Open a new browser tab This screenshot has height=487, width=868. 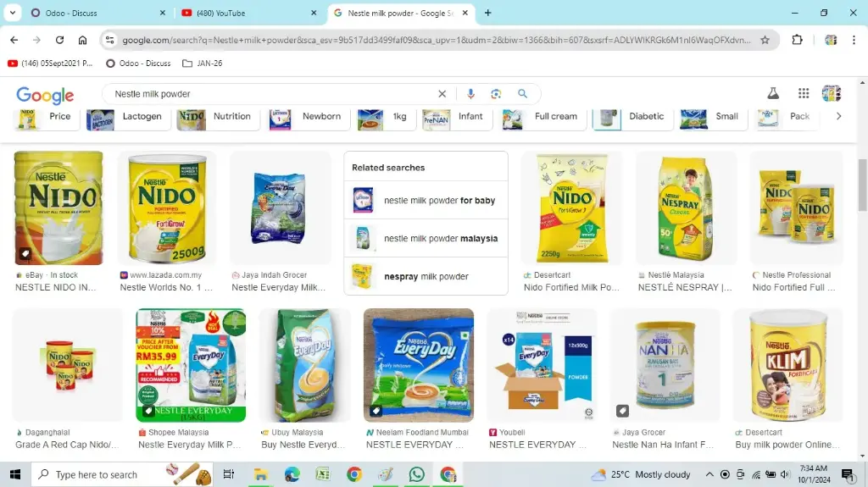(487, 13)
